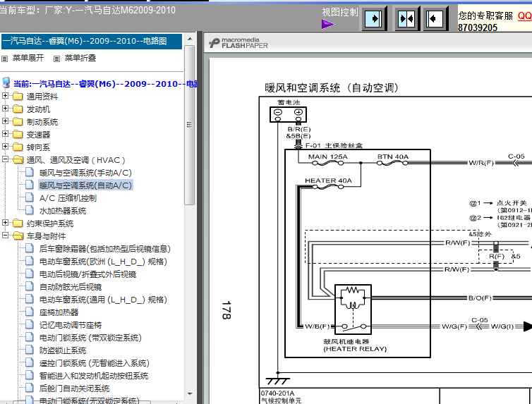Screen dimensions: 532x404
Task: Click the folder icon for 转向系
Action: 18,147
